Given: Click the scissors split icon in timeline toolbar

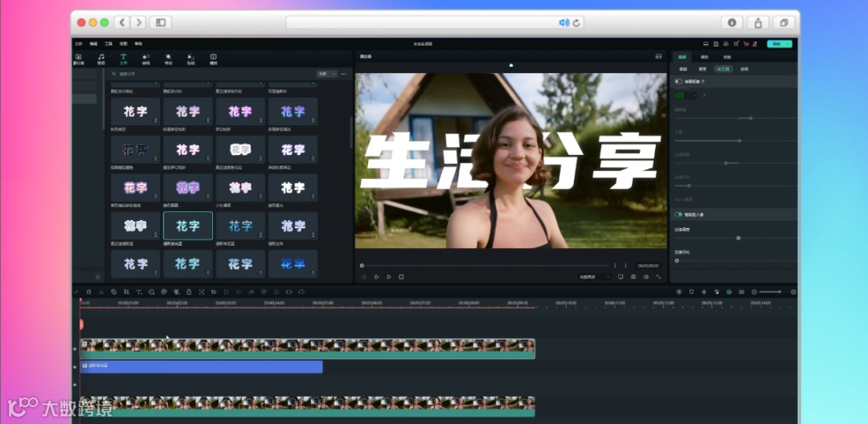Looking at the screenshot, I should [x=101, y=291].
